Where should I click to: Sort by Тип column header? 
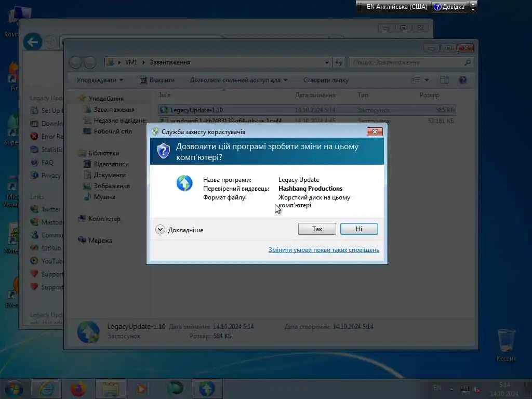click(363, 95)
